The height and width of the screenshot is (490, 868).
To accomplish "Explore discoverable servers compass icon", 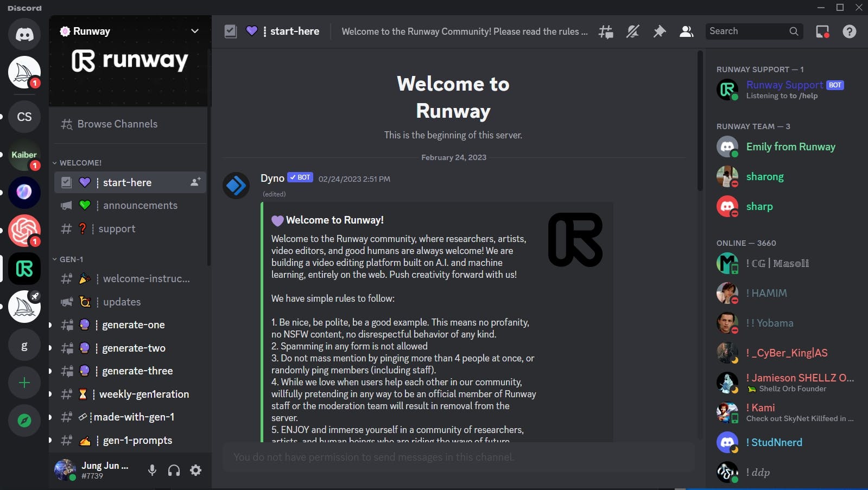I will (24, 421).
